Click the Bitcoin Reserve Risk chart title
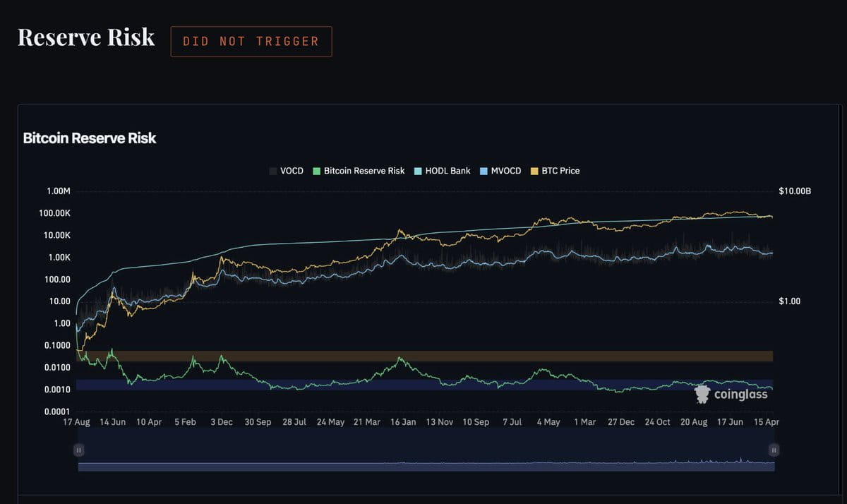 coord(90,138)
